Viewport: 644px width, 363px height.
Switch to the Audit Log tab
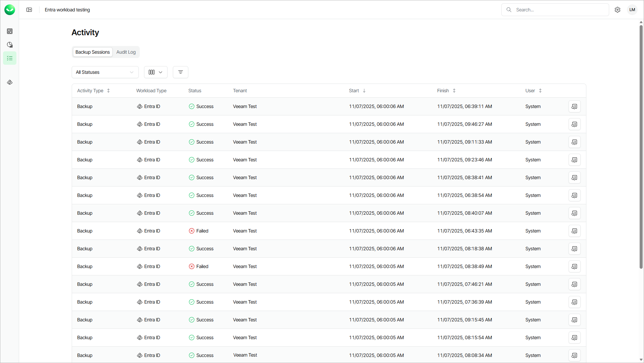(x=126, y=52)
